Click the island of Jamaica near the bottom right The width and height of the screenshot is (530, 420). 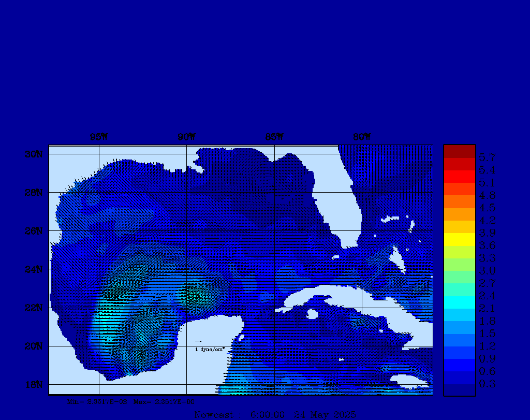click(x=411, y=381)
